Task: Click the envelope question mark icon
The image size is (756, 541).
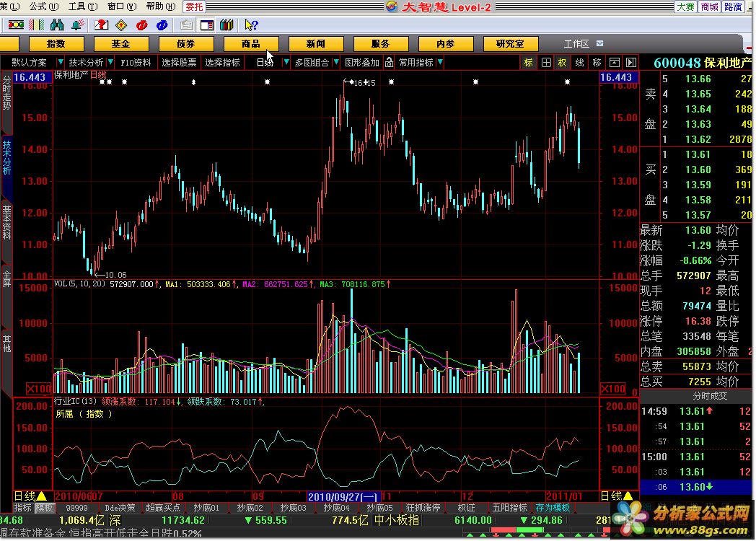Action: [101, 25]
